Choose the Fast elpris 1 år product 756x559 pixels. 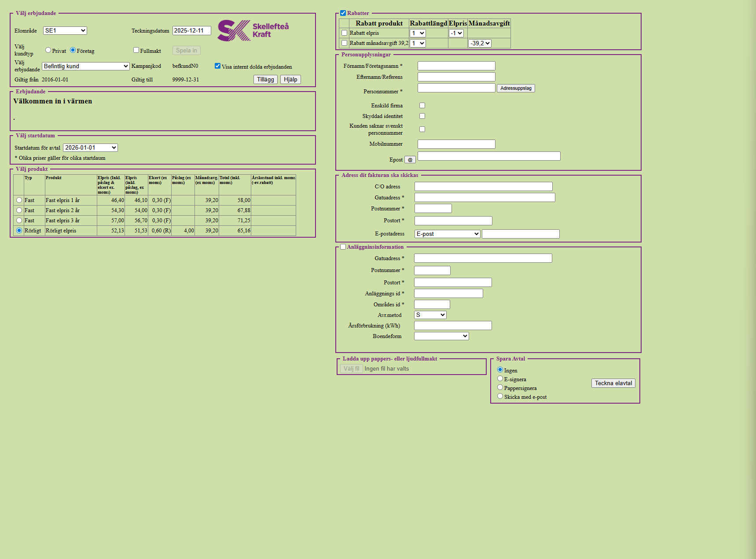coord(19,200)
